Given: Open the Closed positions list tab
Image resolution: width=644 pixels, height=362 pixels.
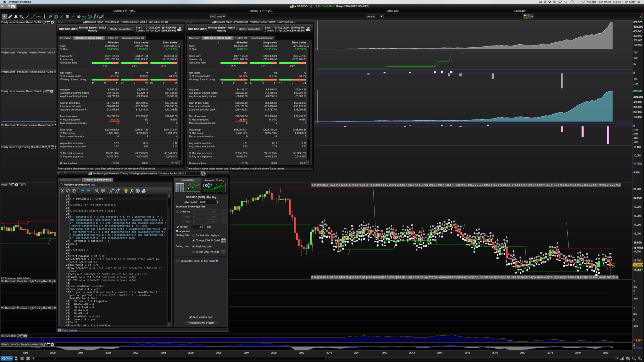Looking at the screenshot, I should click(133, 38).
